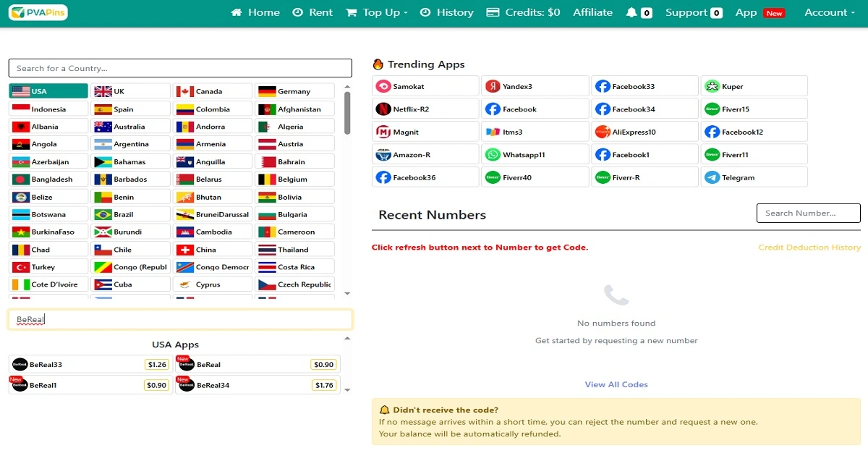Open the Affiliate page
Screen dimensions: 868x456
click(x=592, y=12)
